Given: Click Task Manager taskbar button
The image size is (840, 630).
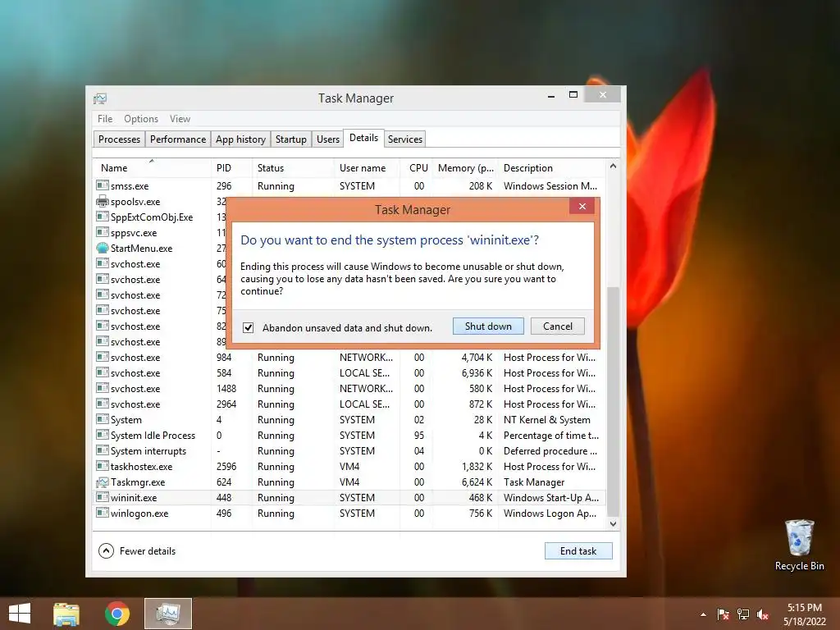Looking at the screenshot, I should [168, 614].
